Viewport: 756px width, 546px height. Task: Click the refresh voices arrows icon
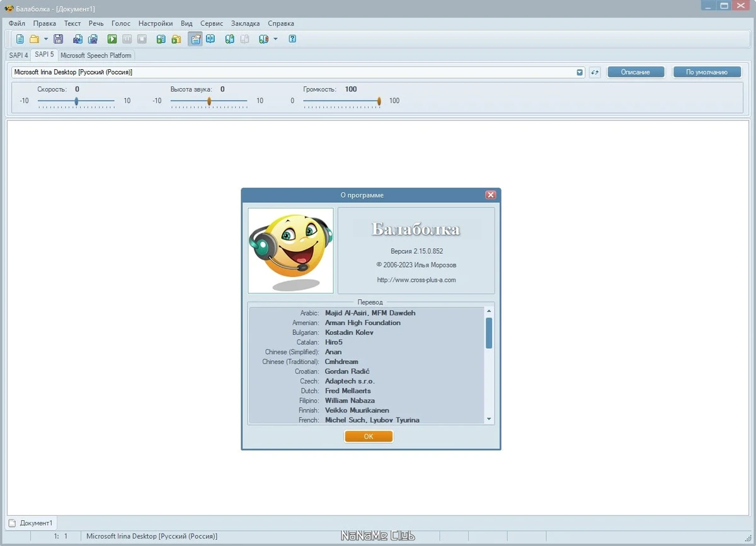(595, 72)
